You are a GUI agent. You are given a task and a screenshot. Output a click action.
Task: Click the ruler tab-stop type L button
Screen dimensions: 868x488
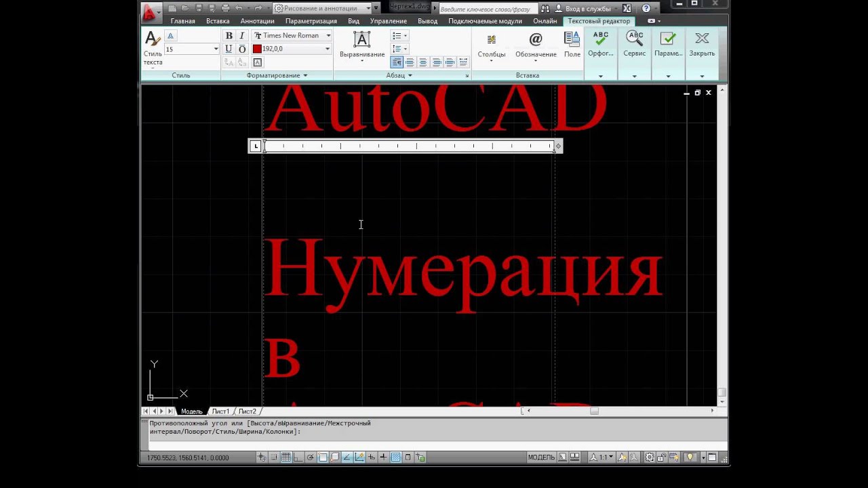256,146
